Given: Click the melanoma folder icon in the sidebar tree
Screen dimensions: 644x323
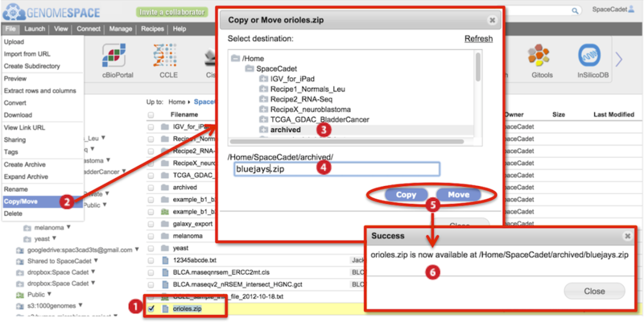Looking at the screenshot, I should (27, 228).
